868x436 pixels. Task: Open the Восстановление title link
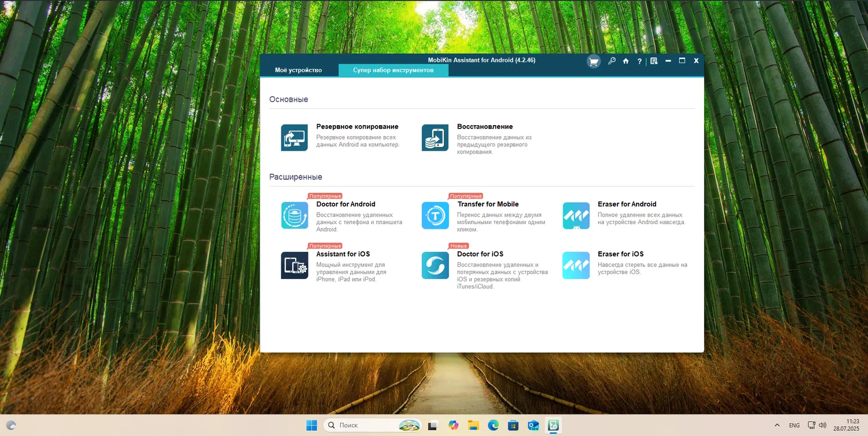485,127
